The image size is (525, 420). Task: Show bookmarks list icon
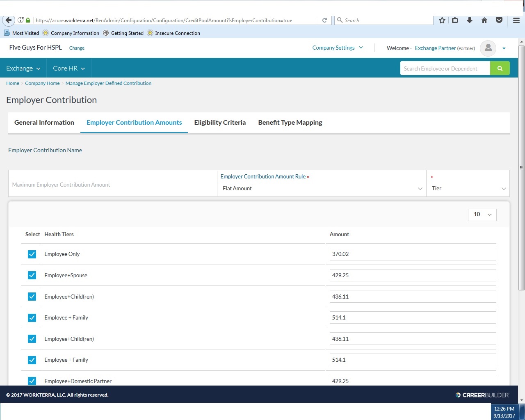[x=455, y=20]
